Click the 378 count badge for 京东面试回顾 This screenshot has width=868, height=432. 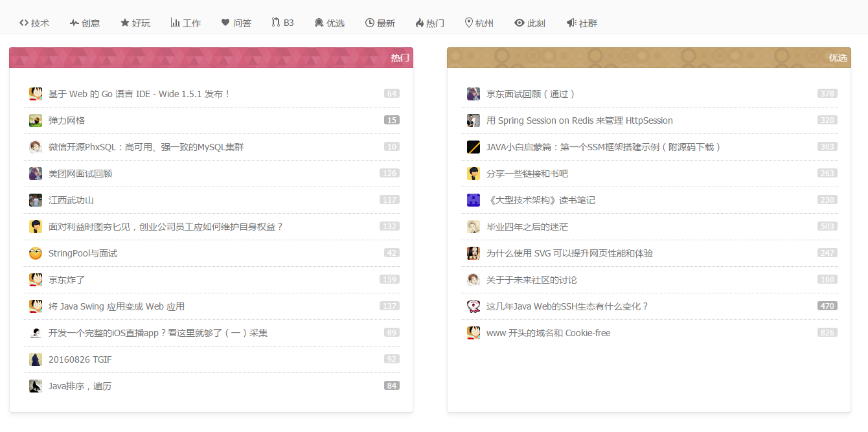click(x=828, y=93)
